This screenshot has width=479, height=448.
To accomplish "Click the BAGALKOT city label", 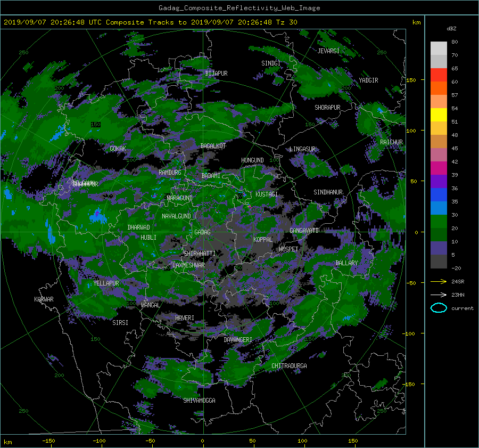I will (213, 146).
